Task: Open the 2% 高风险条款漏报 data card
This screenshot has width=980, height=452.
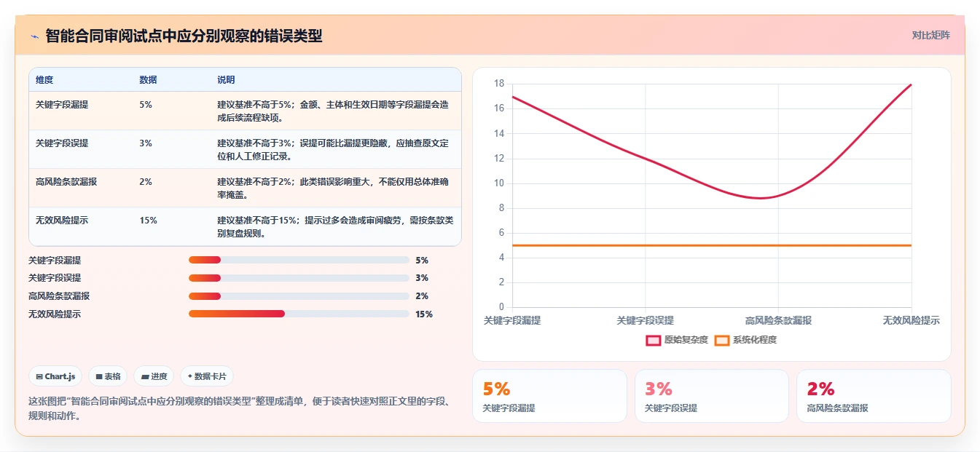Action: [874, 396]
